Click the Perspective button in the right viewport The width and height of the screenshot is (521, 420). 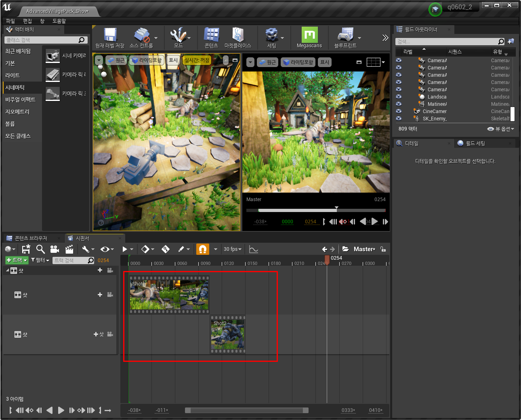[x=267, y=62]
